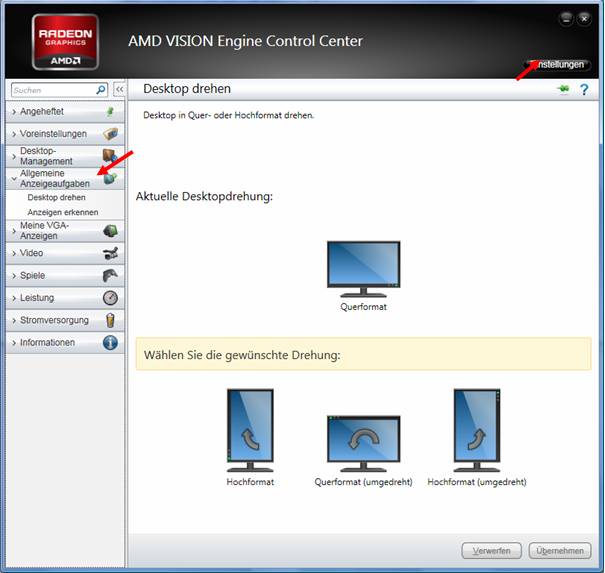Click the Desktop-Management icon
This screenshot has width=605, height=573.
point(110,156)
